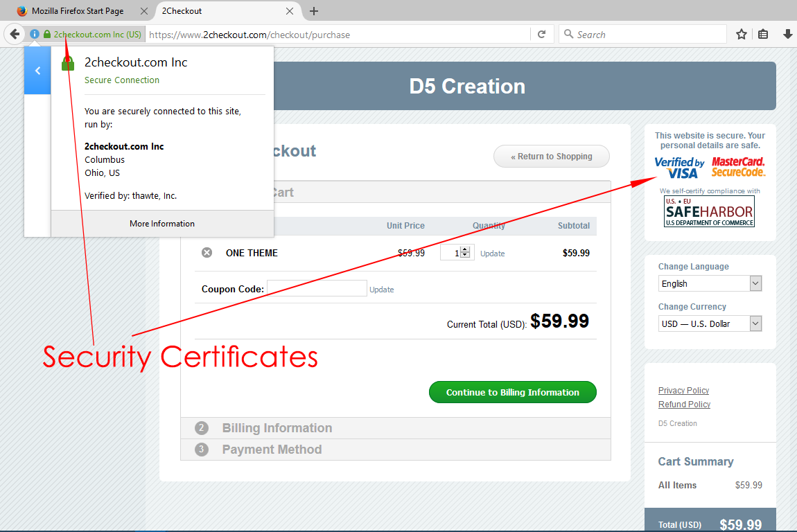Open the Change Currency dropdown
797x532 pixels.
pos(710,323)
